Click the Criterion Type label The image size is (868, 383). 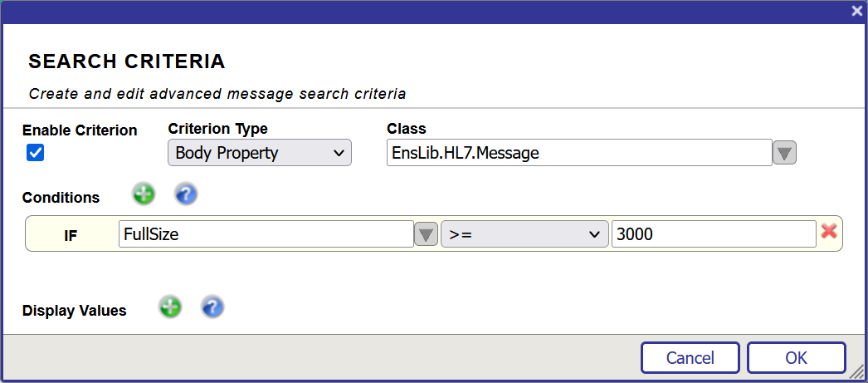217,129
